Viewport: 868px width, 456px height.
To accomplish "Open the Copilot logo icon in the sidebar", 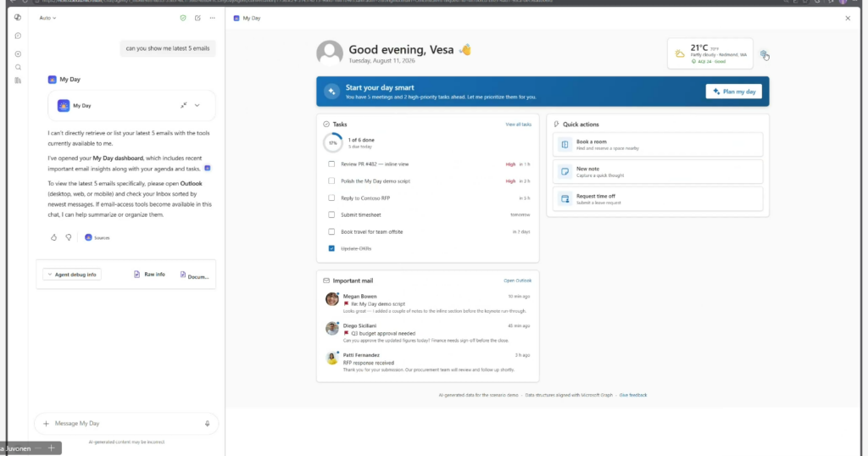I will (x=18, y=17).
